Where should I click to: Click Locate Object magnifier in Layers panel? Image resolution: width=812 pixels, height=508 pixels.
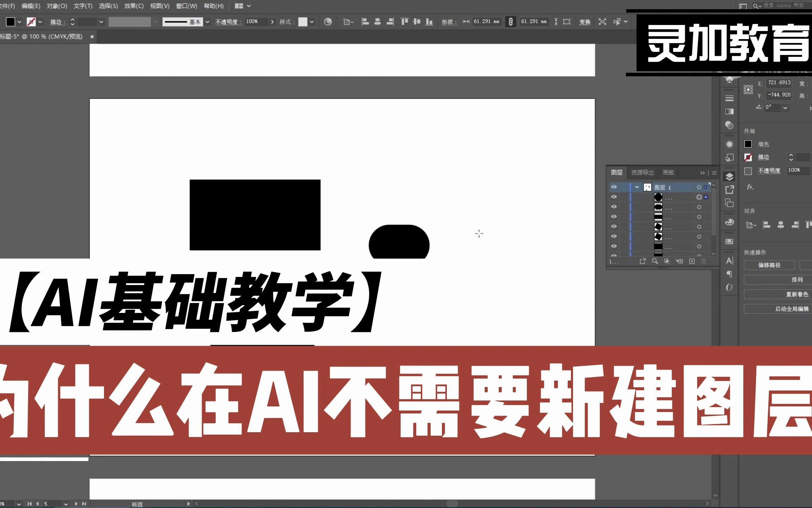pyautogui.click(x=655, y=261)
